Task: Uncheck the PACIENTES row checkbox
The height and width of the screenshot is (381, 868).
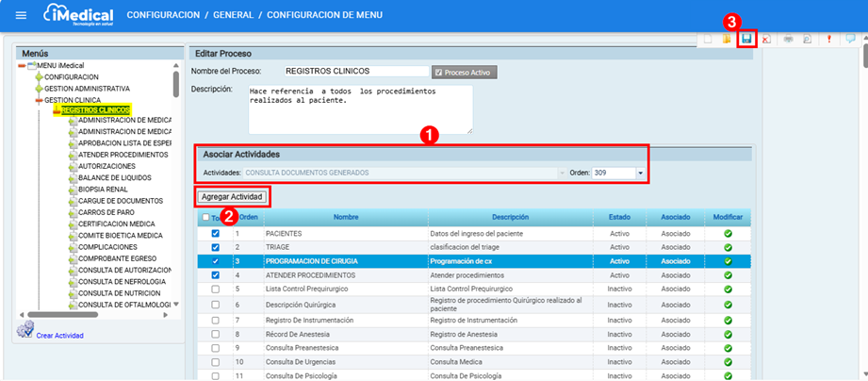Action: tap(216, 233)
